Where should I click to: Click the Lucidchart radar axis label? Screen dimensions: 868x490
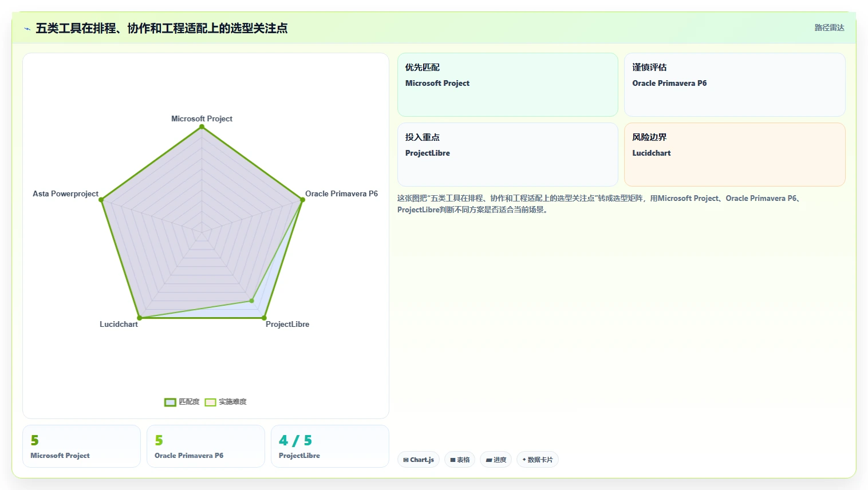(119, 324)
